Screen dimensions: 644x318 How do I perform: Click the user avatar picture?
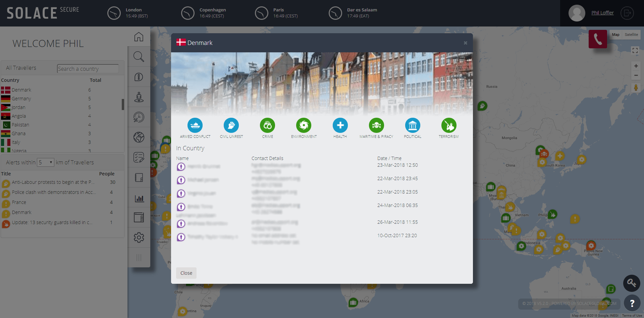[x=577, y=13]
